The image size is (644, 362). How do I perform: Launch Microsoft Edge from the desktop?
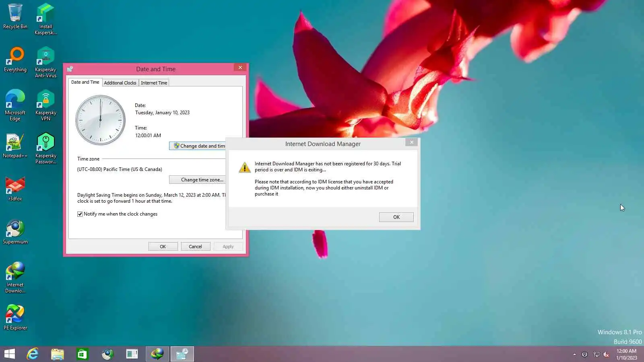pyautogui.click(x=15, y=105)
